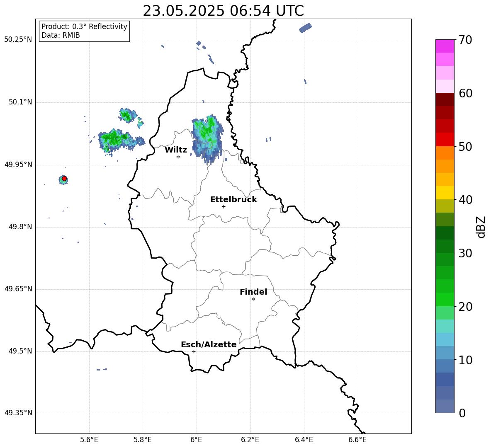Click the red dot marker west of Luxembourg

click(x=64, y=179)
